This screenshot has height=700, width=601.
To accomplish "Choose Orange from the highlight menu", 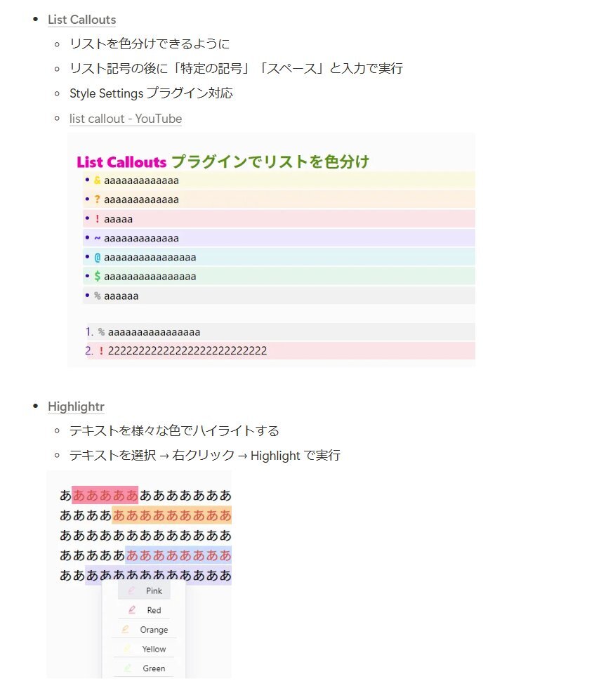I will [154, 630].
